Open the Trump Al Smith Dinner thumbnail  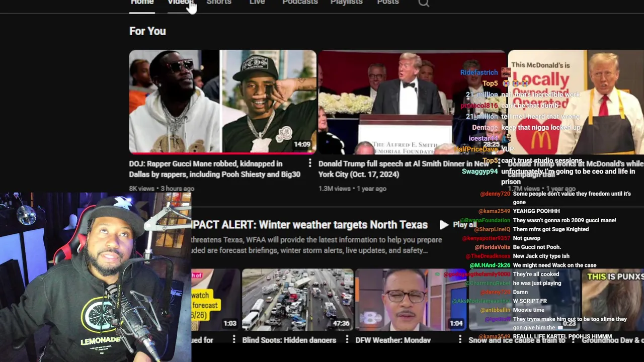pyautogui.click(x=412, y=102)
